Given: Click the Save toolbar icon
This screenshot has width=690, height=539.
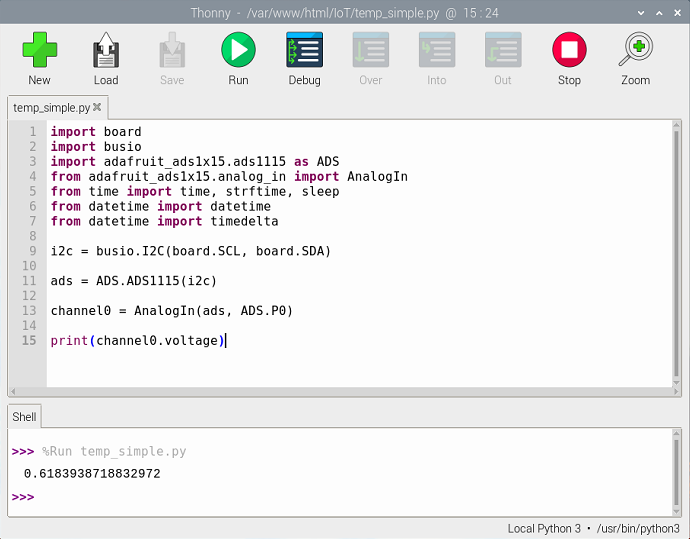Looking at the screenshot, I should pos(172,58).
